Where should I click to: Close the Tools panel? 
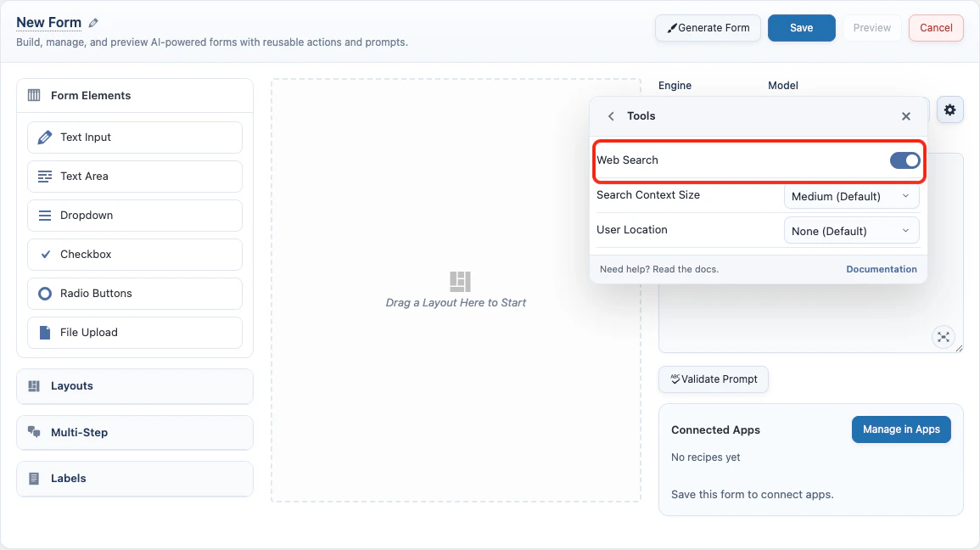tap(905, 115)
